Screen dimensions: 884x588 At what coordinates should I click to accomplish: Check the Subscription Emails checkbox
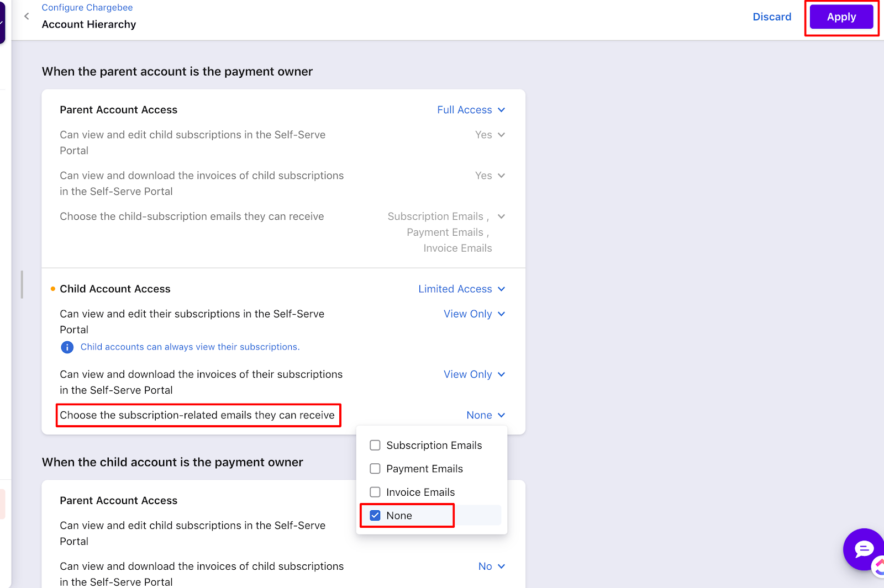tap(375, 445)
